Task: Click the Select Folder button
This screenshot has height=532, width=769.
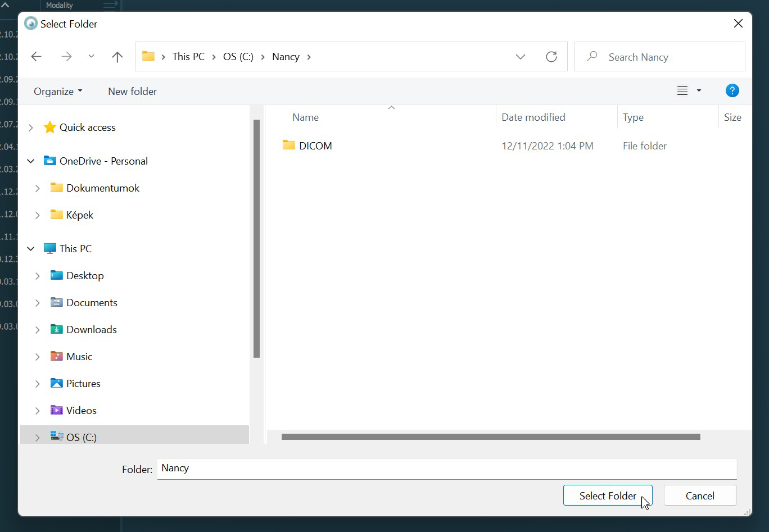Action: pos(607,496)
